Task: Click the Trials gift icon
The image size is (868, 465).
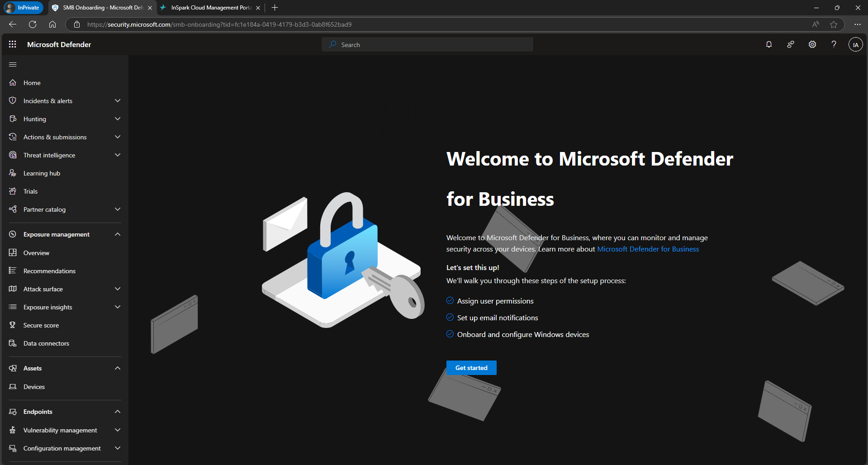Action: (x=13, y=191)
